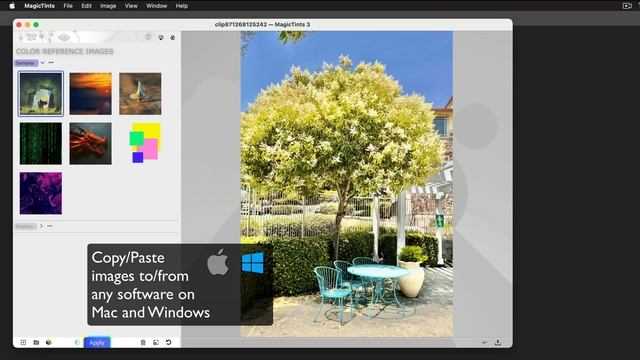
Task: Click the faded layers icon in top toolbar
Action: [x=148, y=37]
